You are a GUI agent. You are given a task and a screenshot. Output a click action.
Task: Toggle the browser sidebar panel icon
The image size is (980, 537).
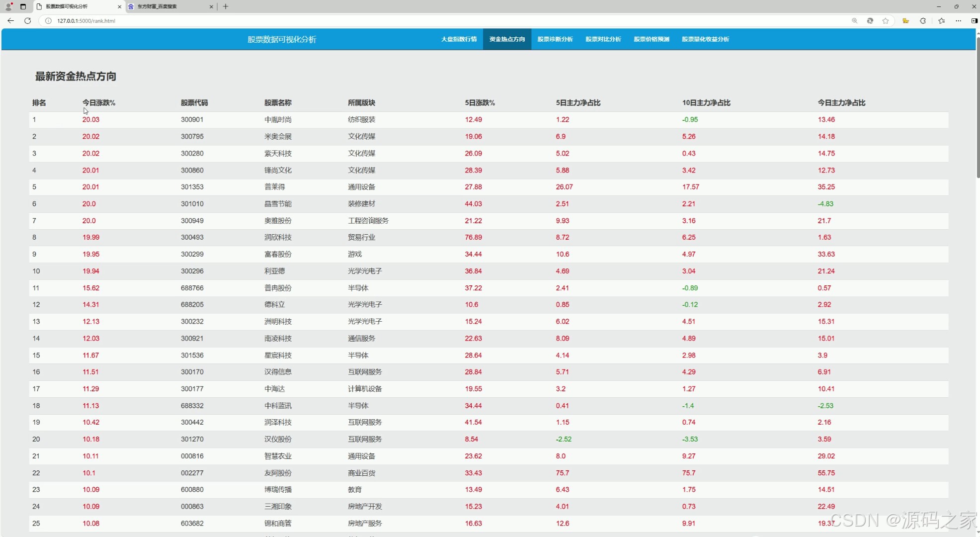[x=974, y=21]
